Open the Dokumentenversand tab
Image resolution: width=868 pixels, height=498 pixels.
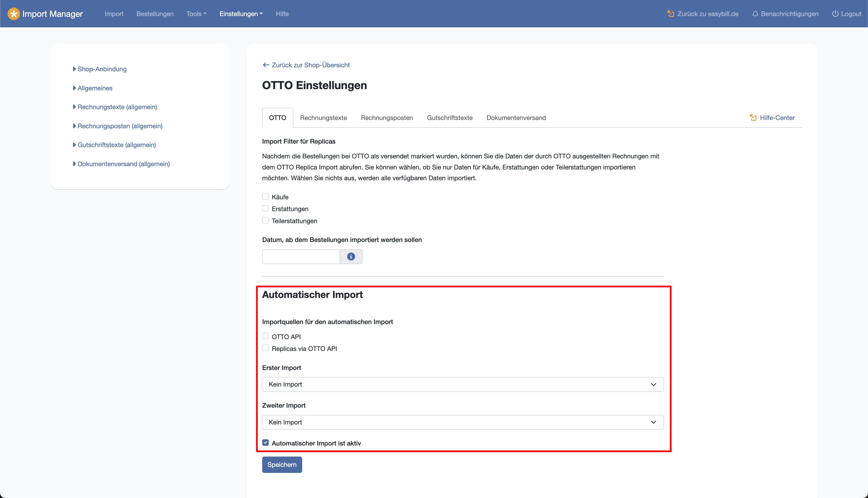516,118
